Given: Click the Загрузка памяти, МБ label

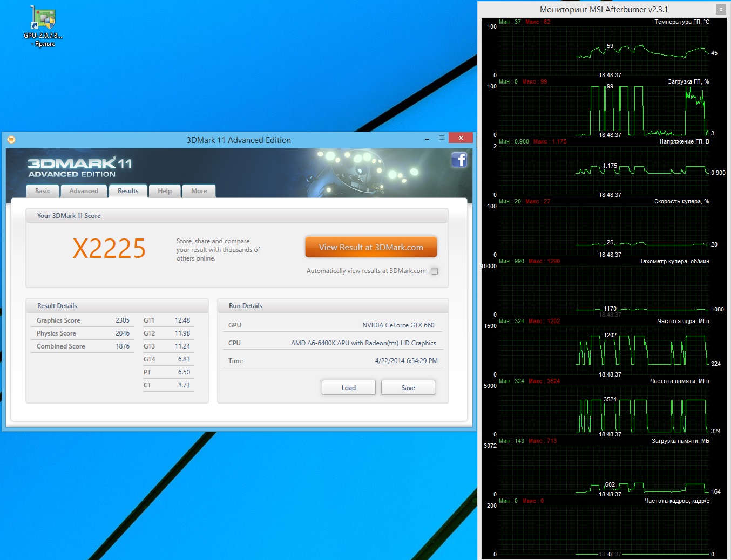Looking at the screenshot, I should (x=680, y=441).
